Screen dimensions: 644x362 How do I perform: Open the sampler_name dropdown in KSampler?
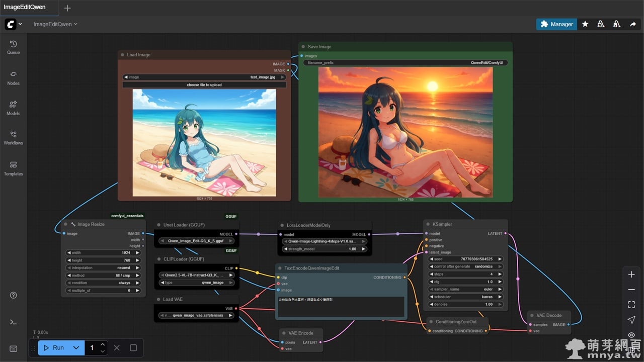465,289
